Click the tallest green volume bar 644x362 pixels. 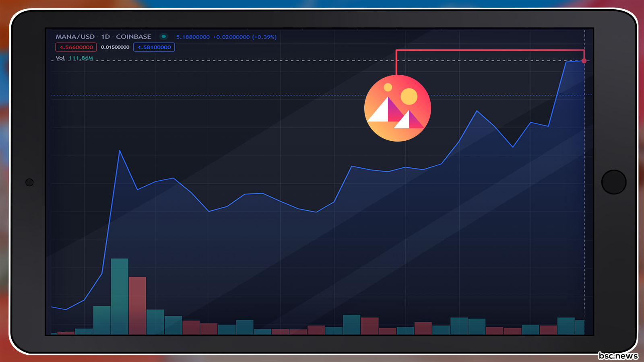click(x=120, y=296)
